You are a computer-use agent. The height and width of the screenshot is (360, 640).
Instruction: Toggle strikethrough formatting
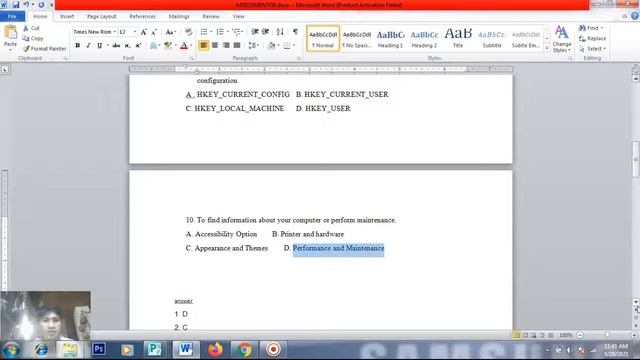[x=116, y=45]
